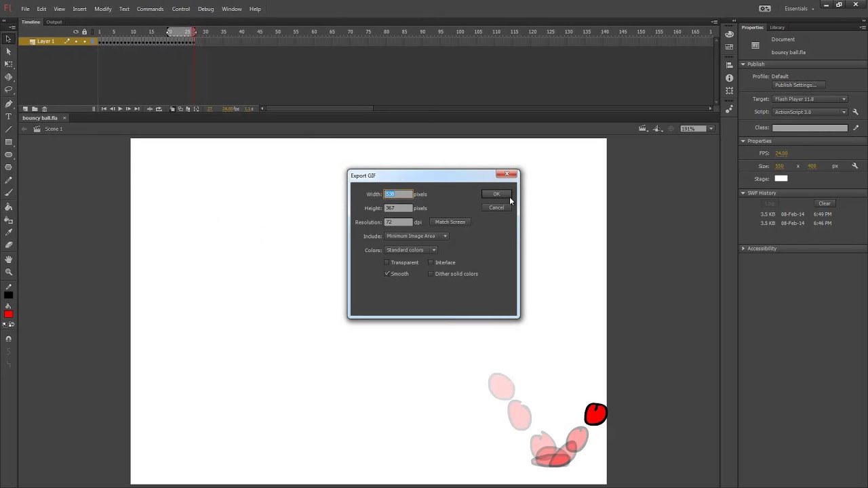Open Publish Settings button
Viewport: 868px width, 488px height.
click(799, 85)
